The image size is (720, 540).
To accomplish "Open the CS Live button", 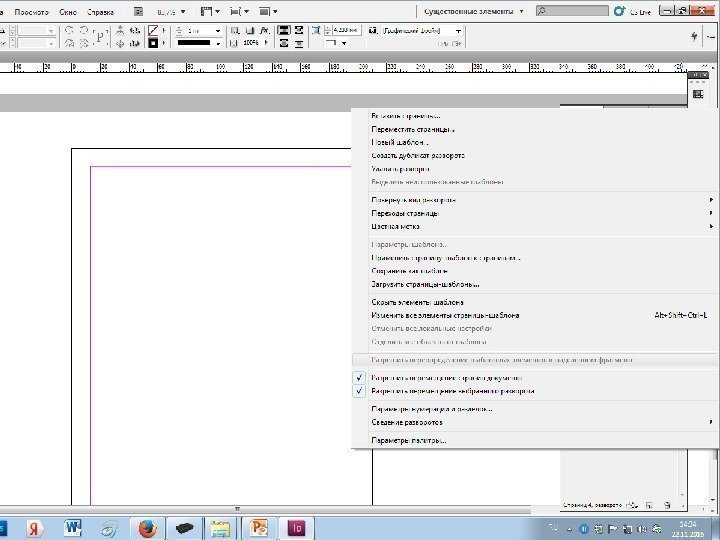I will pyautogui.click(x=633, y=11).
